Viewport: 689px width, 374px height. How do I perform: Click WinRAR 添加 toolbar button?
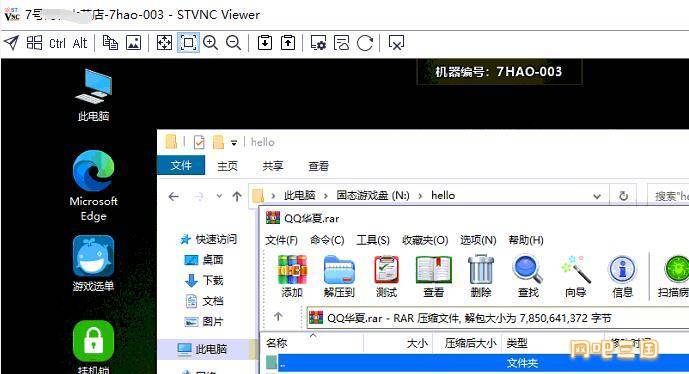point(292,277)
